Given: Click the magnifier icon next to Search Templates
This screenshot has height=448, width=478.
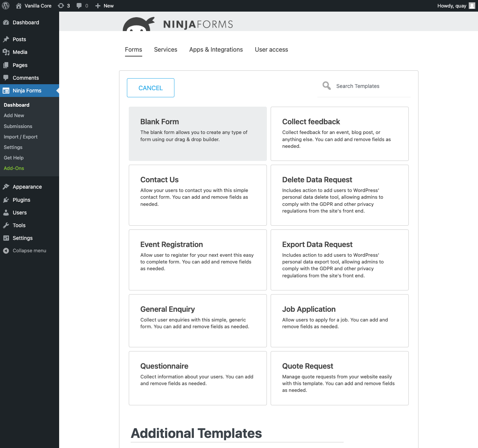Looking at the screenshot, I should (x=326, y=86).
